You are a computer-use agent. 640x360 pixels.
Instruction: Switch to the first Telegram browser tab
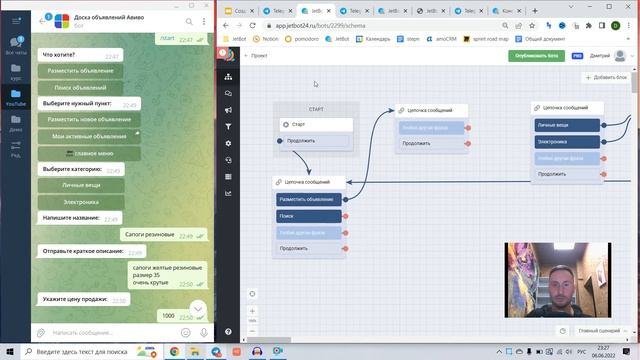click(278, 11)
